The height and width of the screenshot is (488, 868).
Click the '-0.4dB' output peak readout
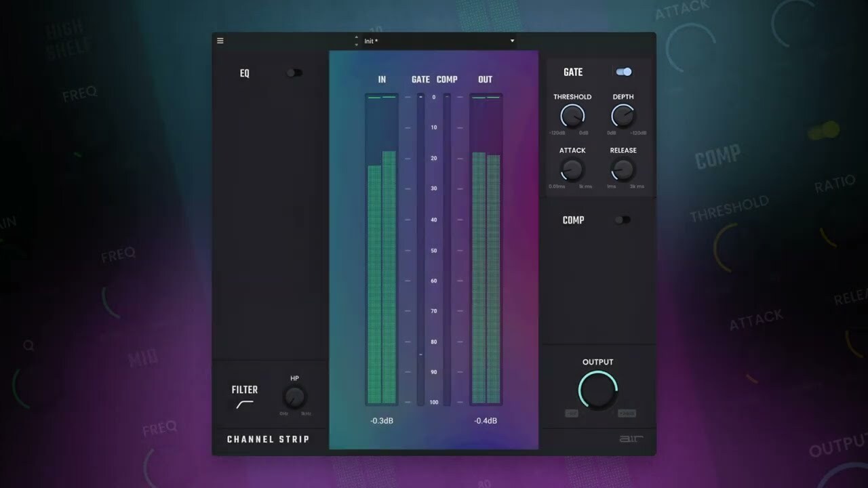click(486, 421)
